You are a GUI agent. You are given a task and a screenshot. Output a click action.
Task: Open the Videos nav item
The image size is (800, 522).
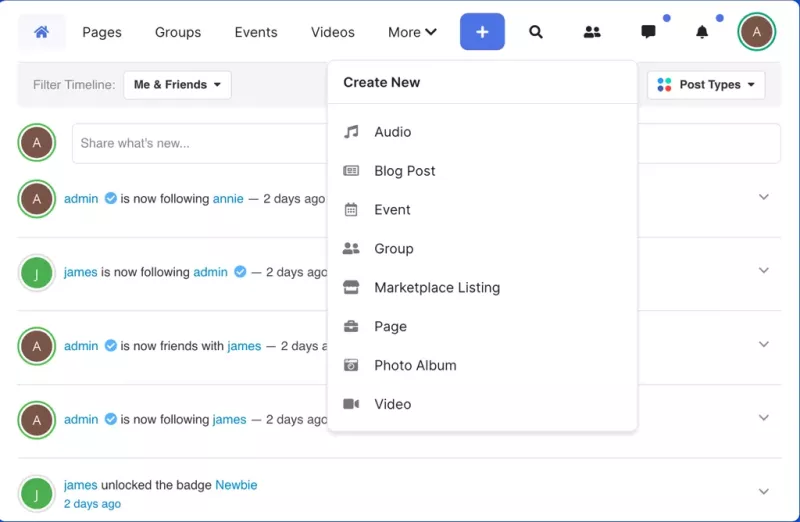point(333,32)
